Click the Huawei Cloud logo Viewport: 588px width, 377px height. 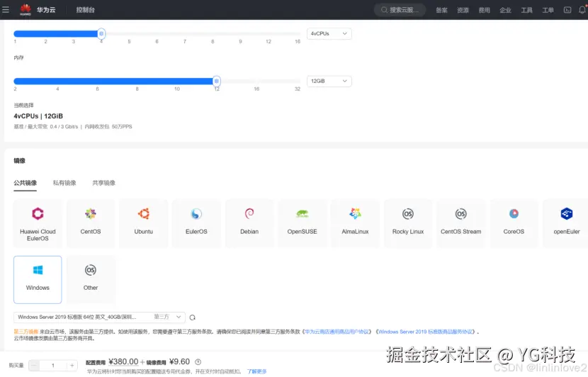(x=26, y=9)
